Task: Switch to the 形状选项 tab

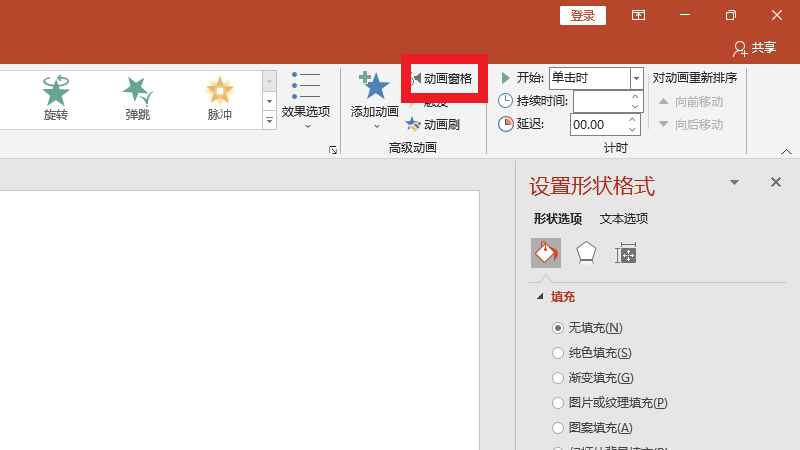Action: 557,219
